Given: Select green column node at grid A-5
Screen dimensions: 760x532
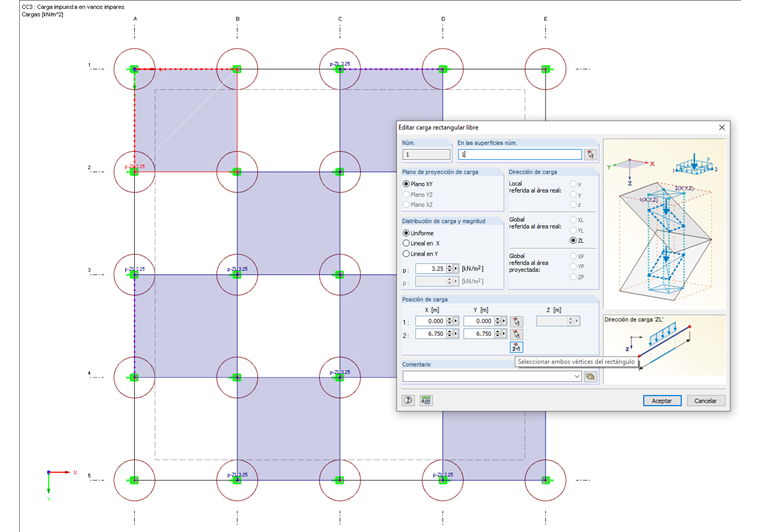Looking at the screenshot, I should coord(134,480).
